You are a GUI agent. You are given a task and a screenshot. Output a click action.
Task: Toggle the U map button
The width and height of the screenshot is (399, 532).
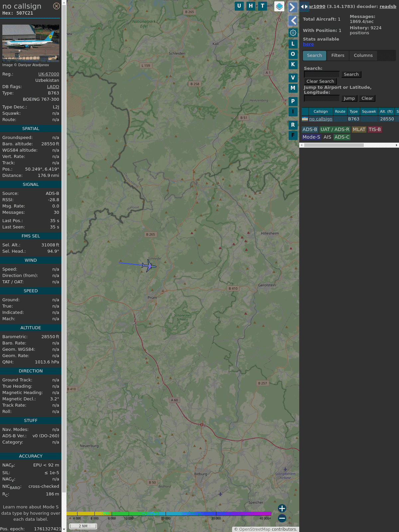pos(239,6)
